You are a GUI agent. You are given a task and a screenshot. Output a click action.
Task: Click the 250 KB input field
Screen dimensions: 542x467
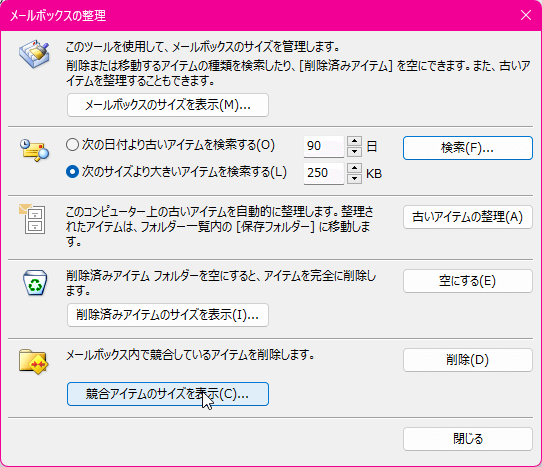pyautogui.click(x=324, y=173)
